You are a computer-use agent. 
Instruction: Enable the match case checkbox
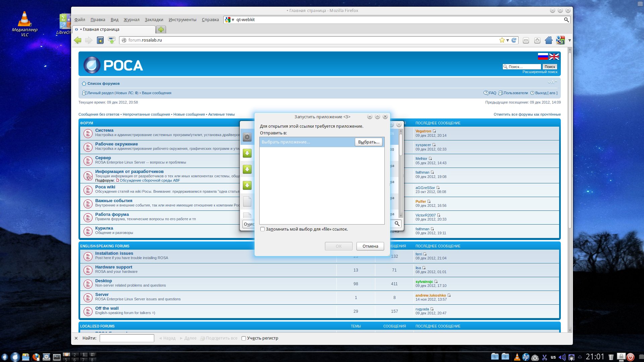[x=244, y=338]
